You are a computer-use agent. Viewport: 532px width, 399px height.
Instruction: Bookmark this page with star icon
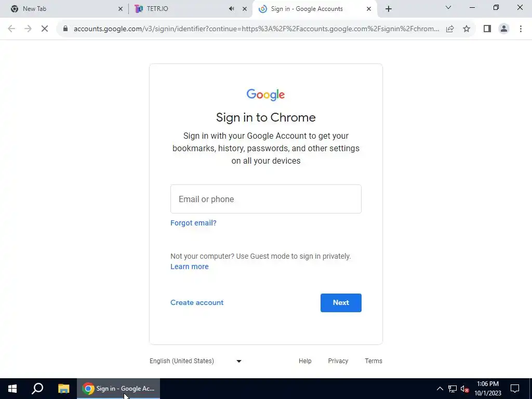point(467,29)
